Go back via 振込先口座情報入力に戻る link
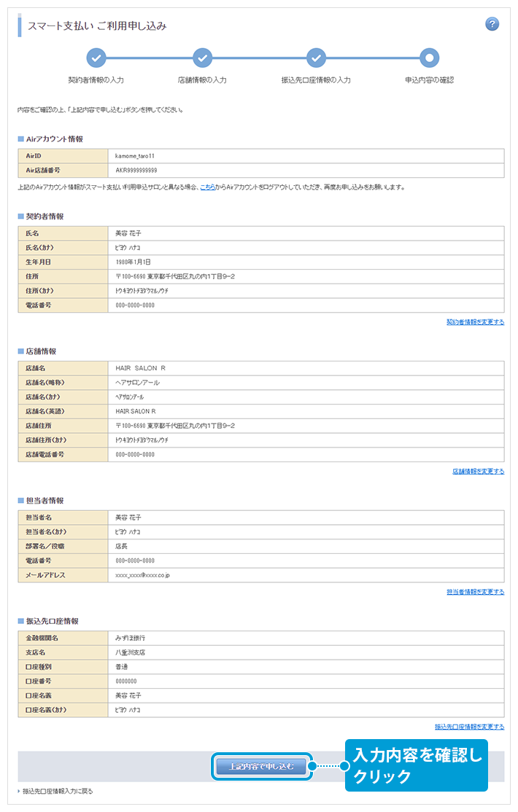 coord(58,791)
